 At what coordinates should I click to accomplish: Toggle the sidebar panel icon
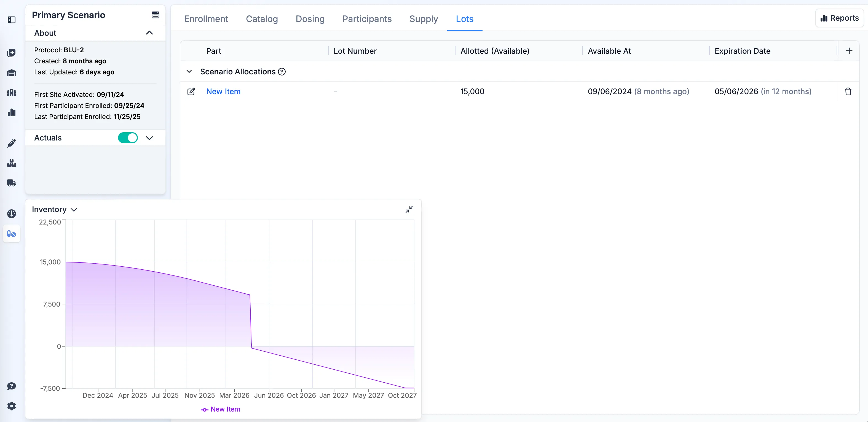12,20
